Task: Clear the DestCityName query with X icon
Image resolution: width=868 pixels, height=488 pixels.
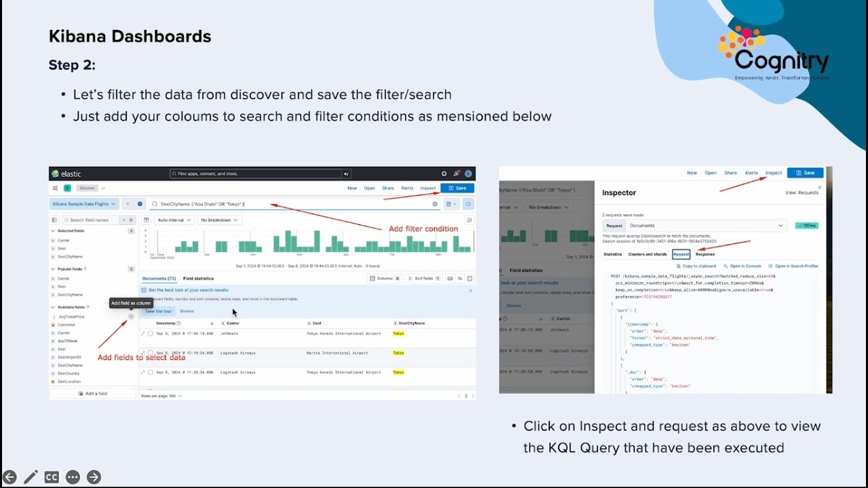Action: pos(435,204)
